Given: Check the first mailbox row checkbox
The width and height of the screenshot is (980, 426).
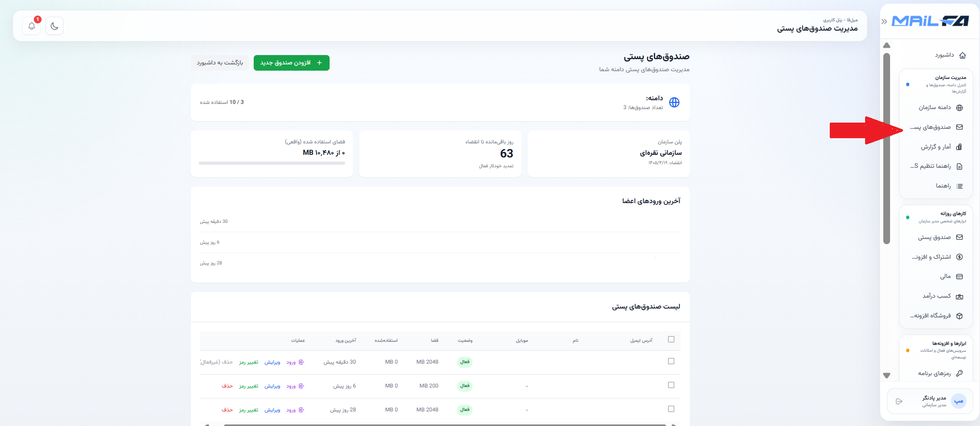Looking at the screenshot, I should point(671,361).
